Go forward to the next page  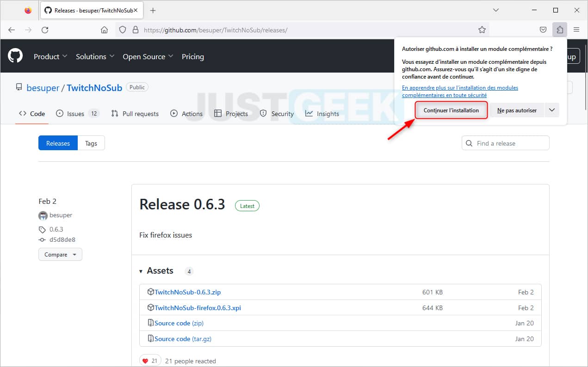28,30
